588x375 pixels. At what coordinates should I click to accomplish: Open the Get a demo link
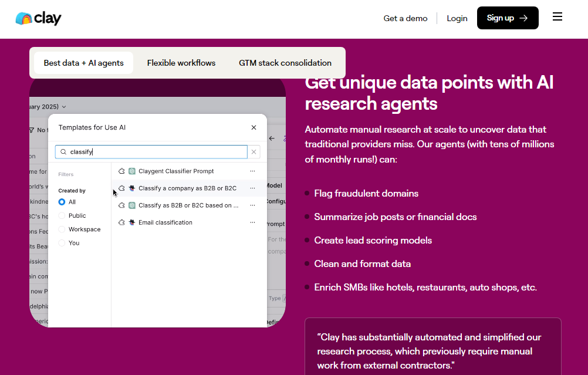point(405,18)
